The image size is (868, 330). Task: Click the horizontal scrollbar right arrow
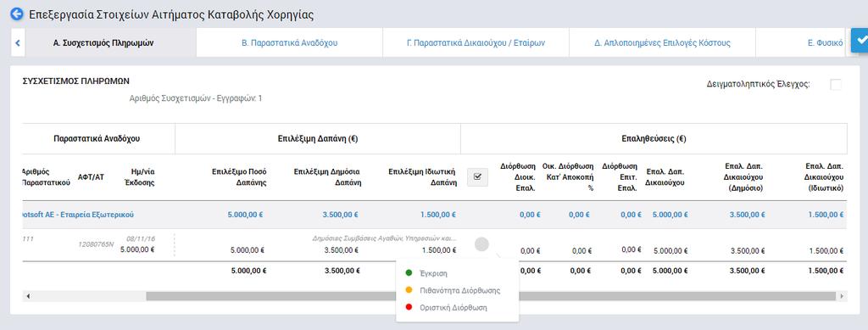point(842,296)
